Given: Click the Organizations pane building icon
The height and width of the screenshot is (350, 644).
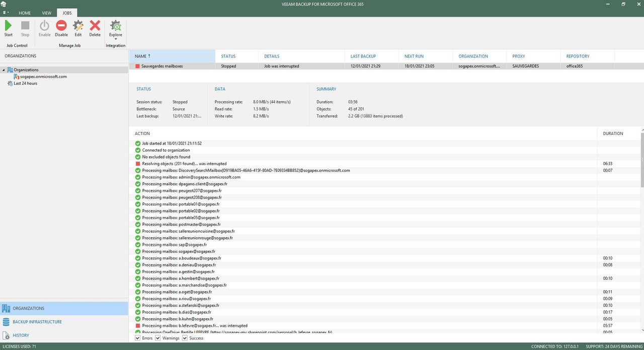Looking at the screenshot, I should tap(6, 308).
